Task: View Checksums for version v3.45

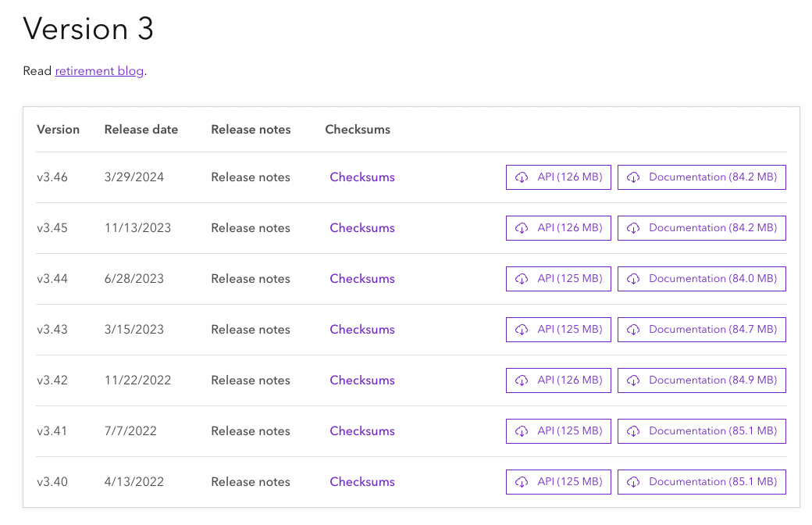Action: point(362,228)
